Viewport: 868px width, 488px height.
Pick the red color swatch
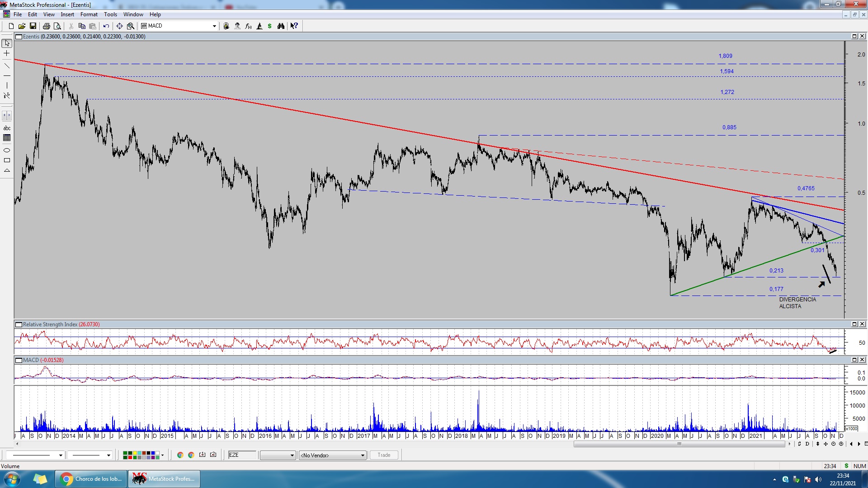pos(130,457)
